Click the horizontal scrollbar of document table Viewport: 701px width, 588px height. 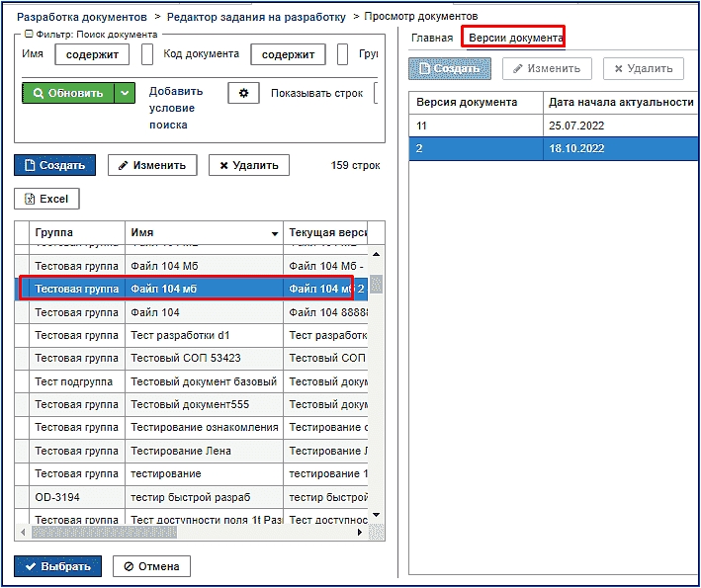105,532
